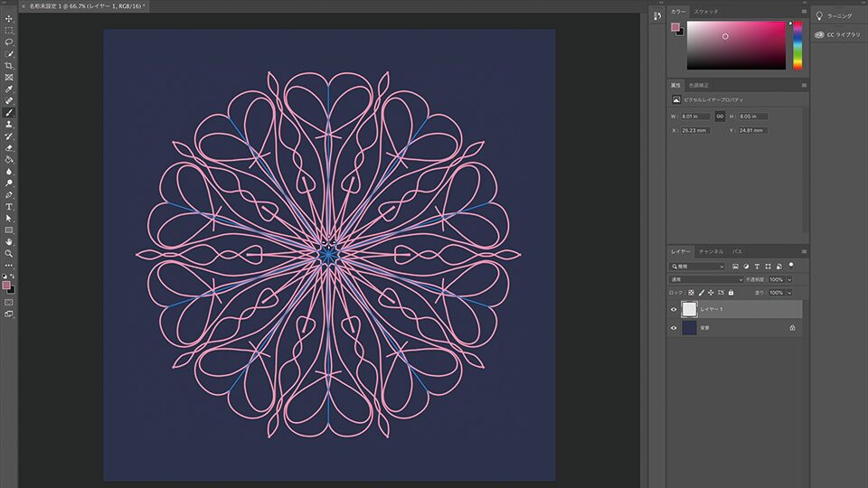
Task: Open the CC ライブラリ panel
Action: pyautogui.click(x=838, y=34)
